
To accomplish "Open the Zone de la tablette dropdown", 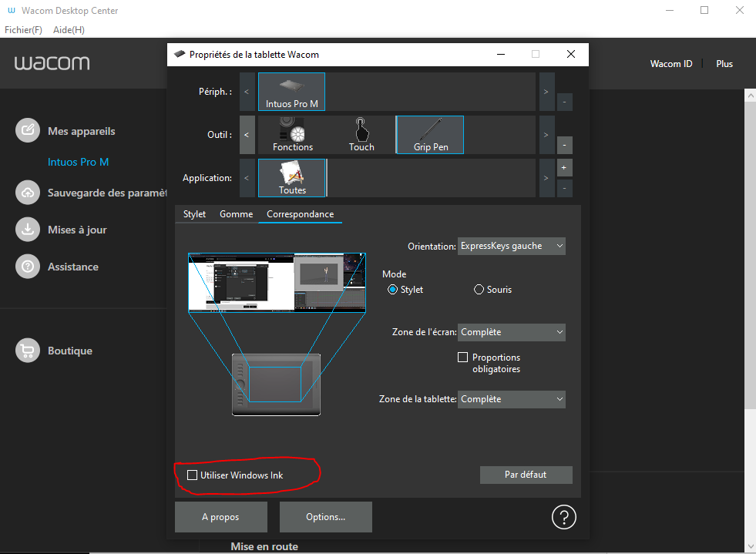I will tap(511, 399).
